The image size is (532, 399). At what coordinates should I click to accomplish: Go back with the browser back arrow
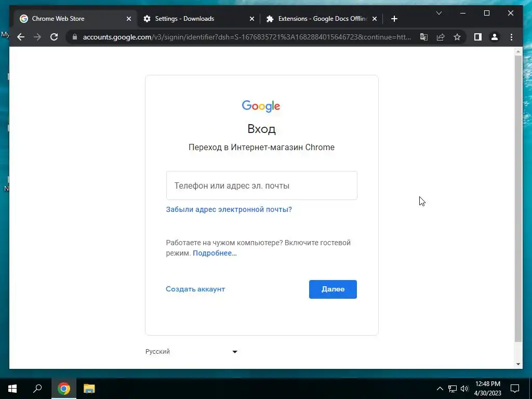tap(21, 37)
